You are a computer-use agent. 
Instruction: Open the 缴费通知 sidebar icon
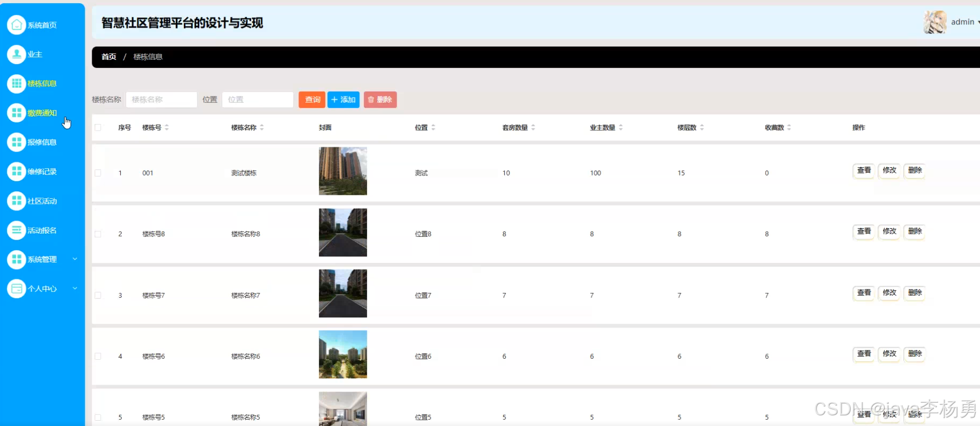click(x=16, y=112)
